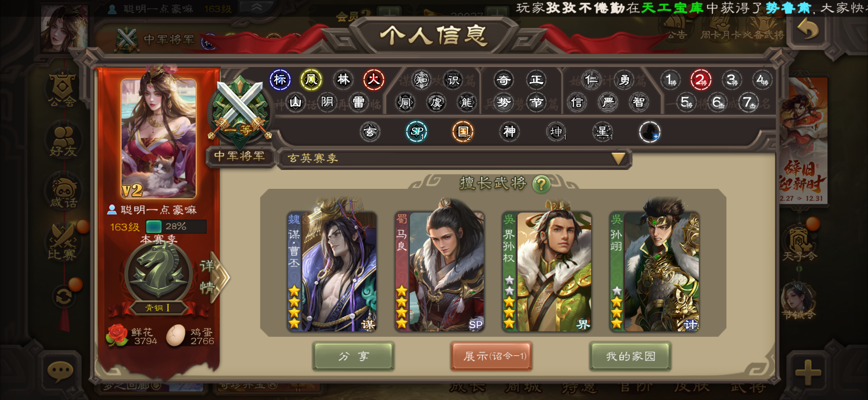Toggle the red 火 badge circle

[374, 80]
